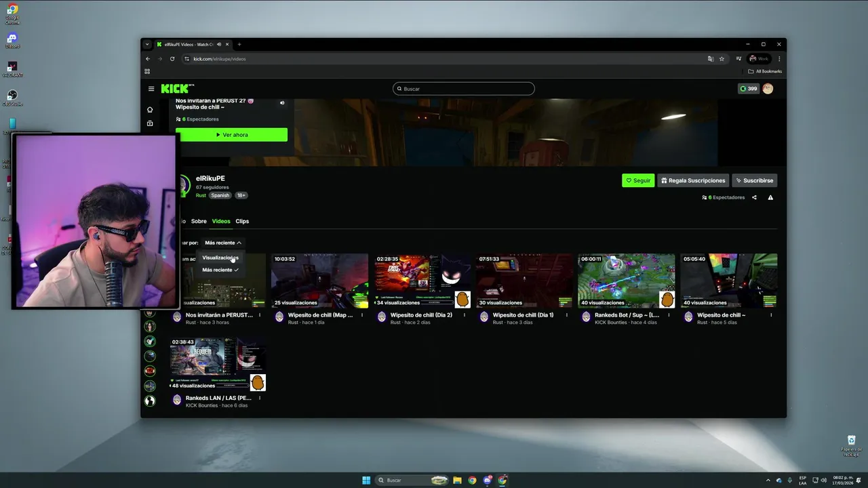Screen dimensions: 868x488
Task: Open File Explorer from taskbar
Action: point(457,480)
